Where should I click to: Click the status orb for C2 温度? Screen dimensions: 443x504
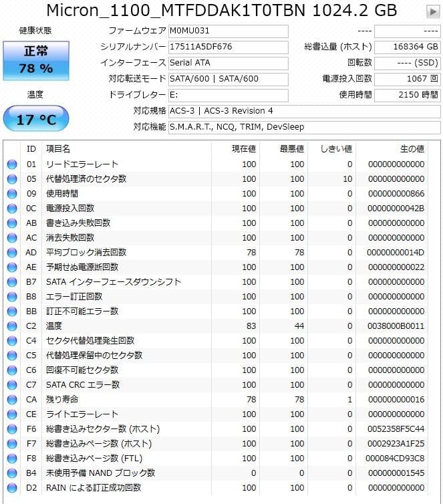click(12, 326)
